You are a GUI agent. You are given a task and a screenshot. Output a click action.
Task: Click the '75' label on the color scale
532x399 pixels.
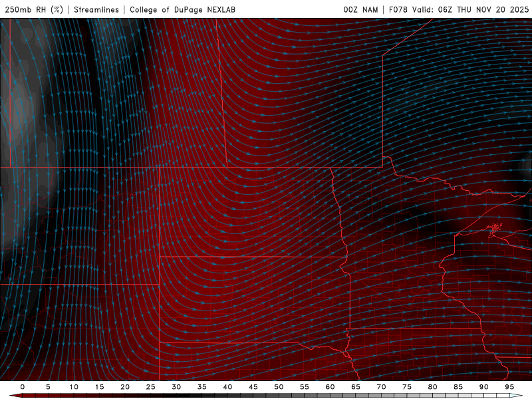click(x=407, y=387)
